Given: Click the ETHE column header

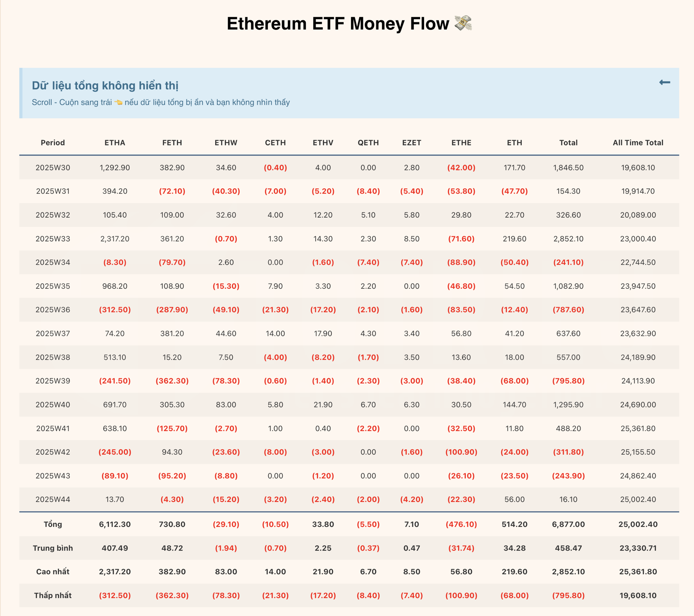Looking at the screenshot, I should click(461, 143).
